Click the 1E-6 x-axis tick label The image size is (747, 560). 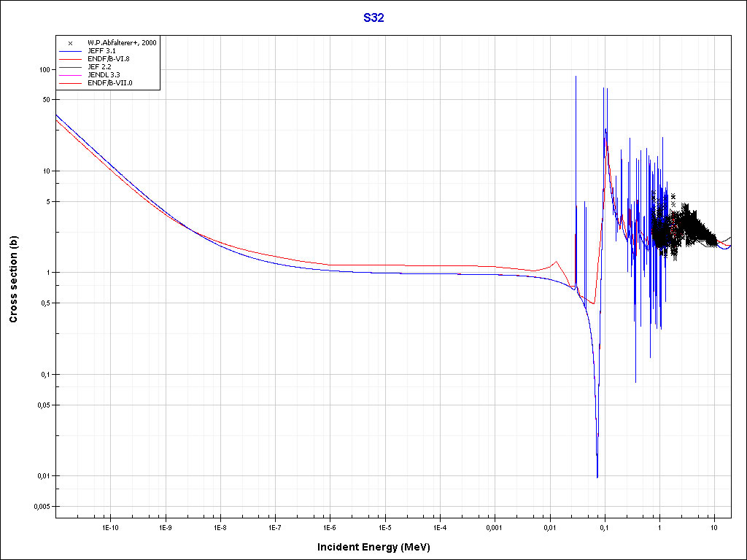(x=330, y=526)
